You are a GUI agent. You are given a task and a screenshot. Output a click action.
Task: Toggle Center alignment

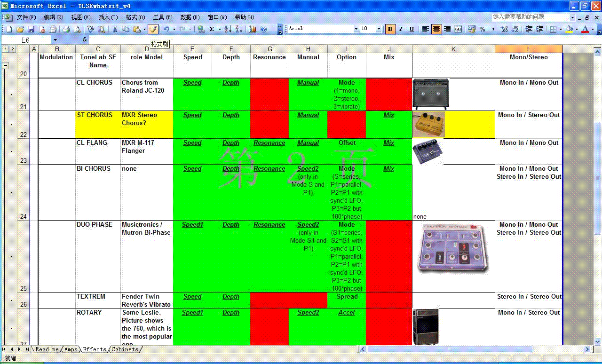[436, 29]
